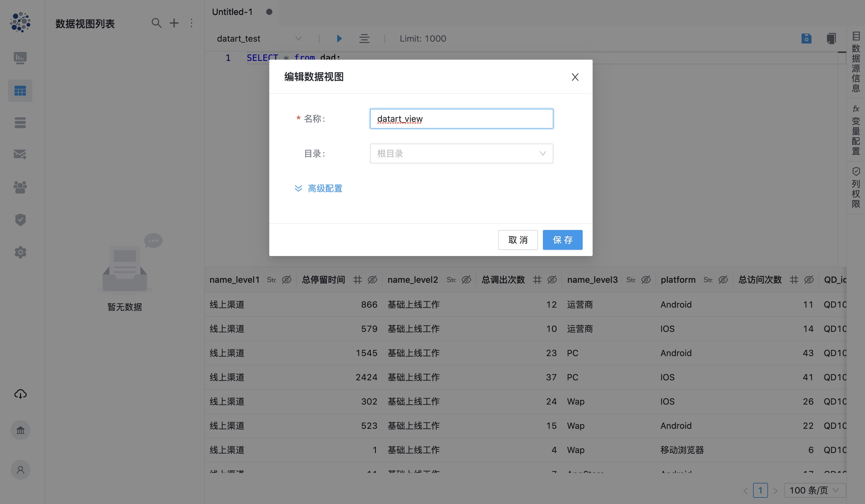Toggle visibility of 总访问次数 column
The height and width of the screenshot is (504, 865).
pos(809,280)
